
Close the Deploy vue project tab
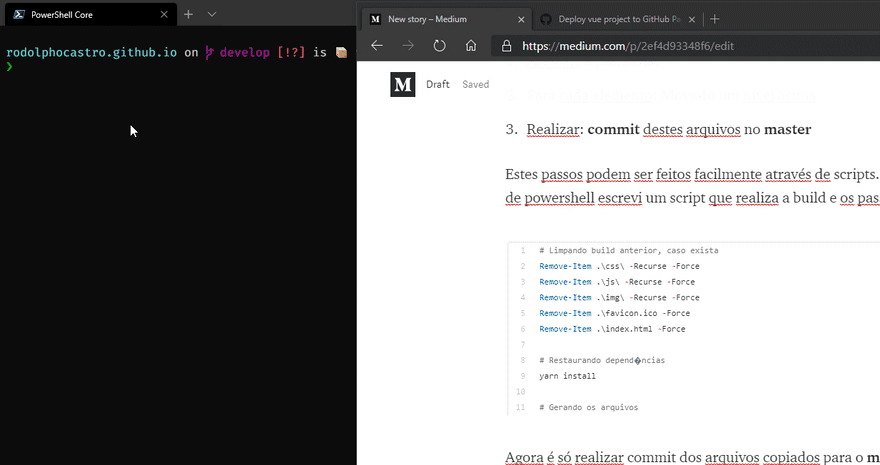692,19
